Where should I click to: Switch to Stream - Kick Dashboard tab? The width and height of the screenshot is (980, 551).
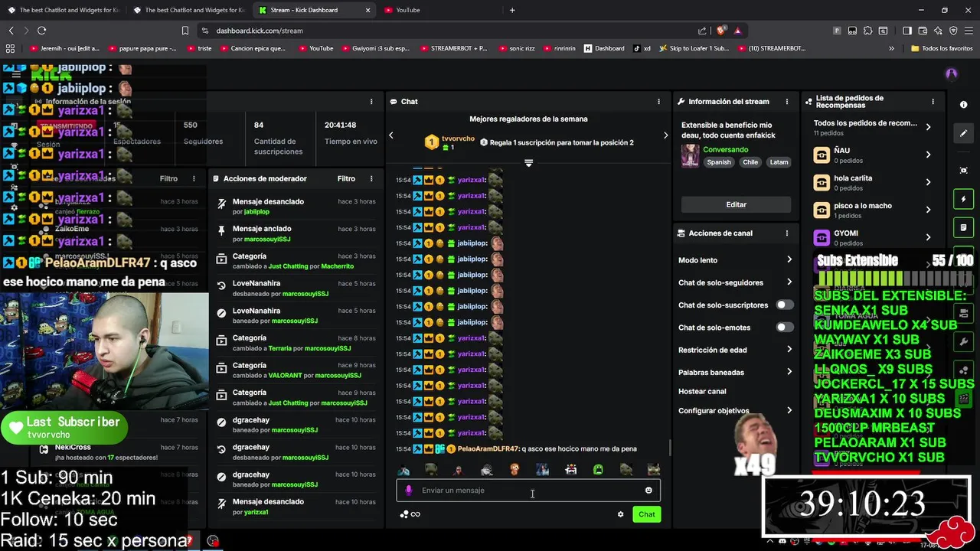click(x=313, y=10)
